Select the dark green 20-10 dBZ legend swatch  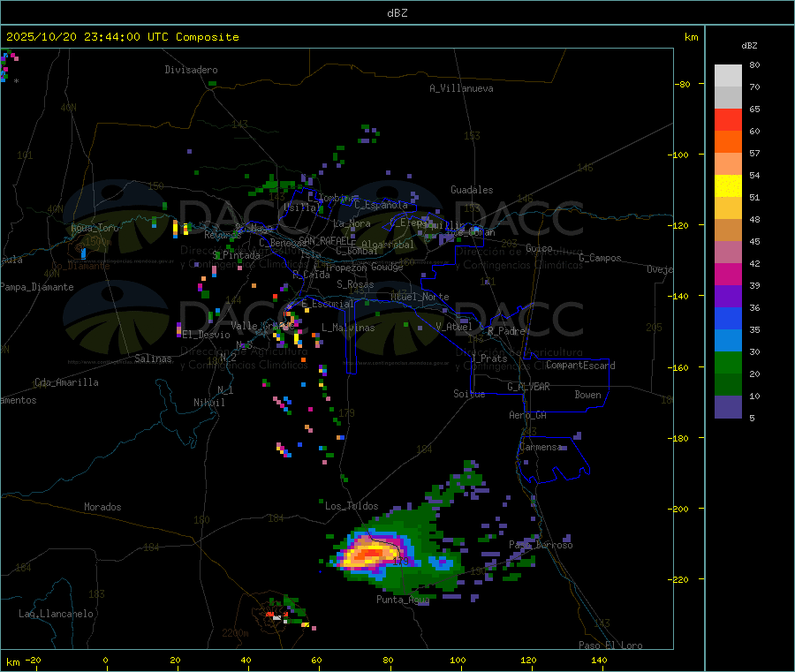[728, 385]
